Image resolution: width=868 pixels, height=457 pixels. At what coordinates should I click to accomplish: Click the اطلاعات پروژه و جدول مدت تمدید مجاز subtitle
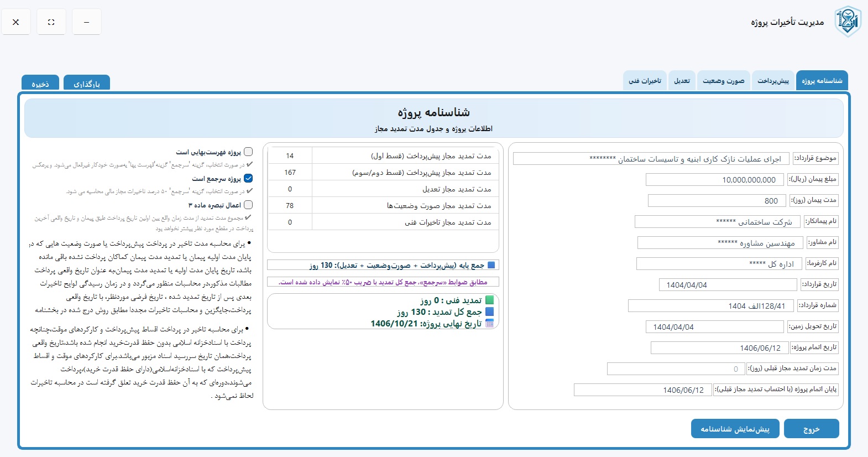click(433, 129)
